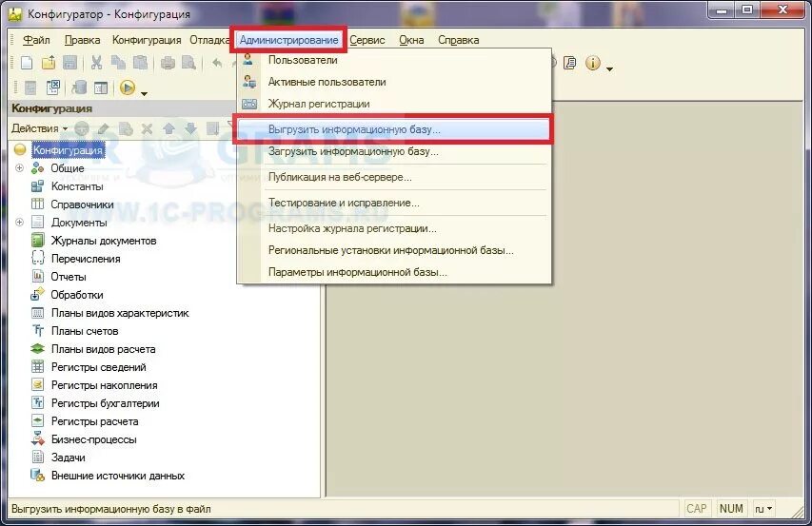
Task: Choose Журнал регистрации menu entry
Action: [394, 104]
